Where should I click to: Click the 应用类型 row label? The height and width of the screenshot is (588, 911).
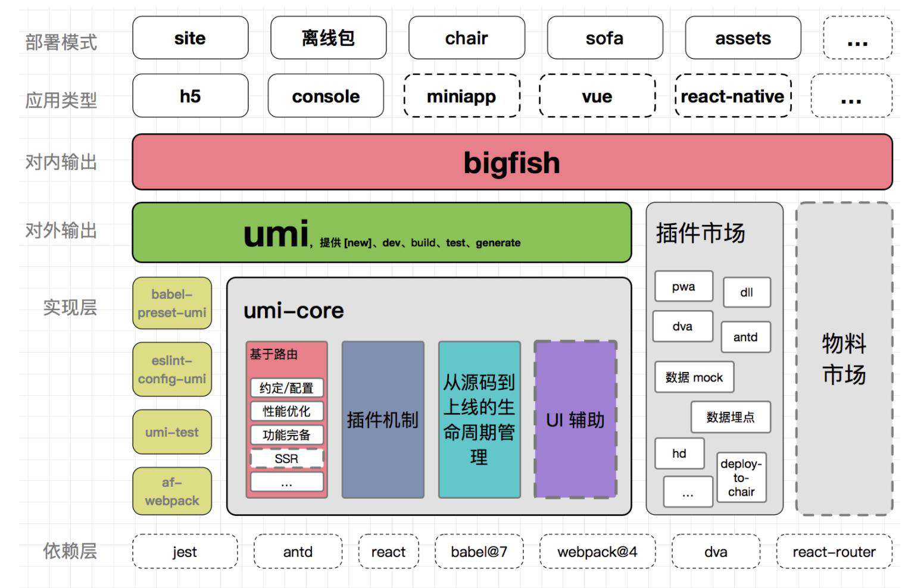coord(61,100)
